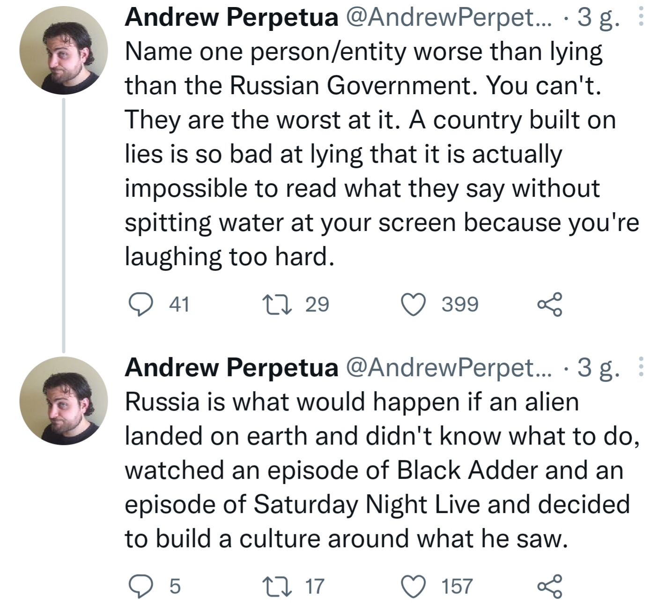Click the @AndrewPerpet handle on second tweet
The image size is (672, 616).
(x=449, y=368)
